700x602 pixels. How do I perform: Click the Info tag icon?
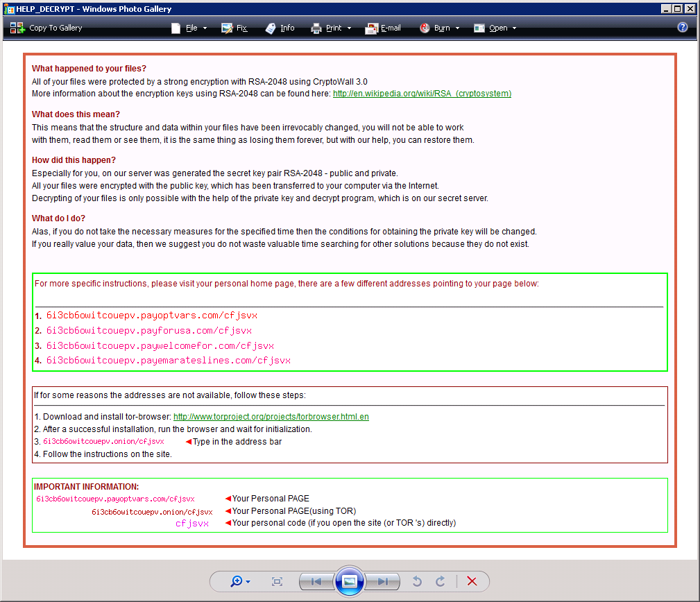pyautogui.click(x=271, y=28)
